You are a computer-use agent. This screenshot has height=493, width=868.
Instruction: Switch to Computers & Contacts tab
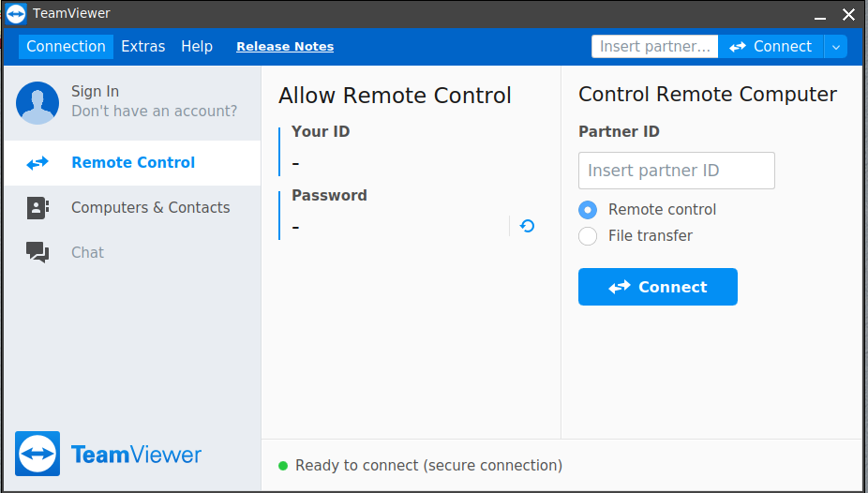pos(132,207)
